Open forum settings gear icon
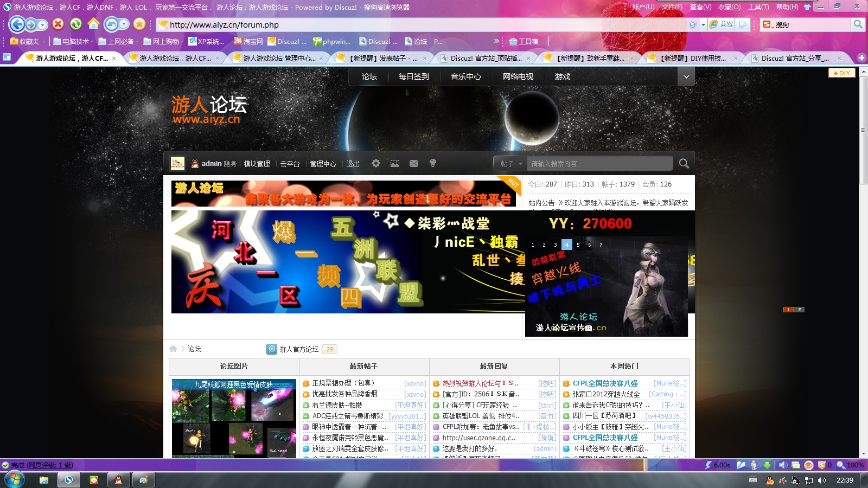Screen dimensions: 868x488 (376, 163)
